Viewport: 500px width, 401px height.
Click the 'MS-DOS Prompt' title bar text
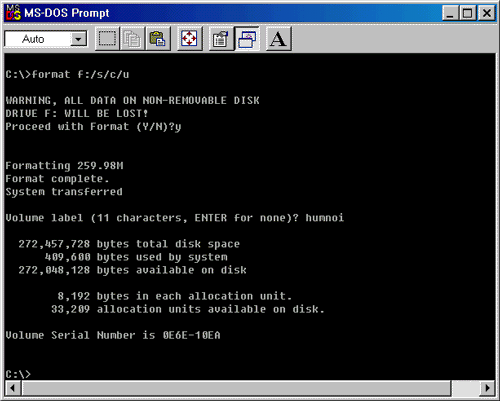pos(67,13)
